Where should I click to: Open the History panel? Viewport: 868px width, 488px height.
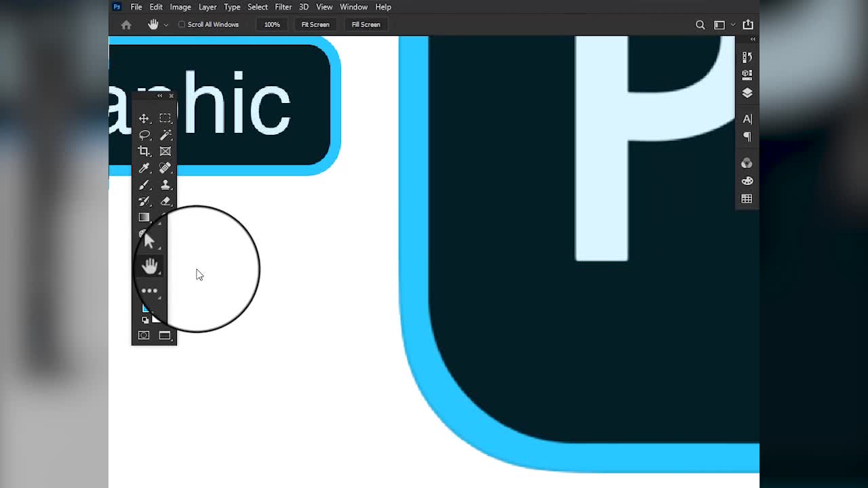(747, 57)
